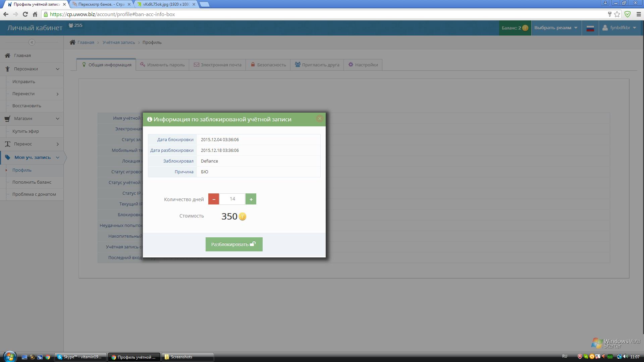Open Chrome hamburger menu
The width and height of the screenshot is (644, 362).
(x=639, y=14)
